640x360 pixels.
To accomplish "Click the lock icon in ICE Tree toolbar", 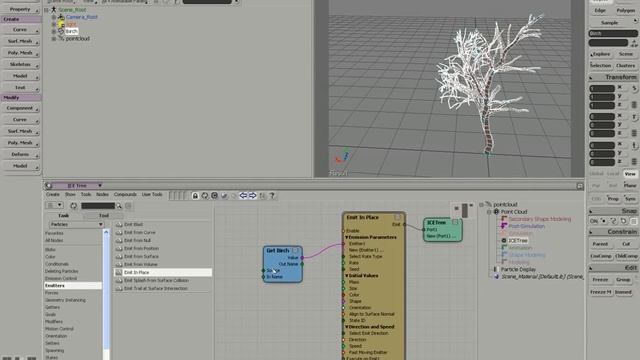I will coord(195,196).
